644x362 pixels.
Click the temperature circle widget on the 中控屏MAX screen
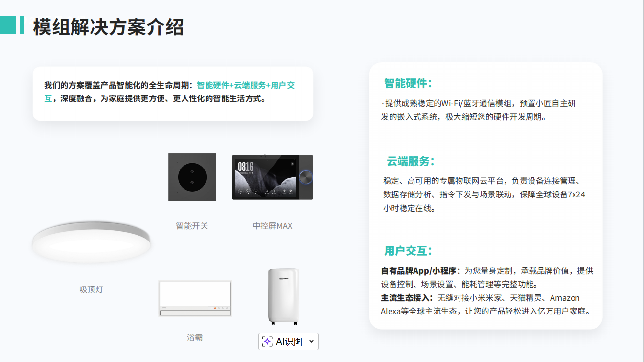pyautogui.click(x=241, y=191)
